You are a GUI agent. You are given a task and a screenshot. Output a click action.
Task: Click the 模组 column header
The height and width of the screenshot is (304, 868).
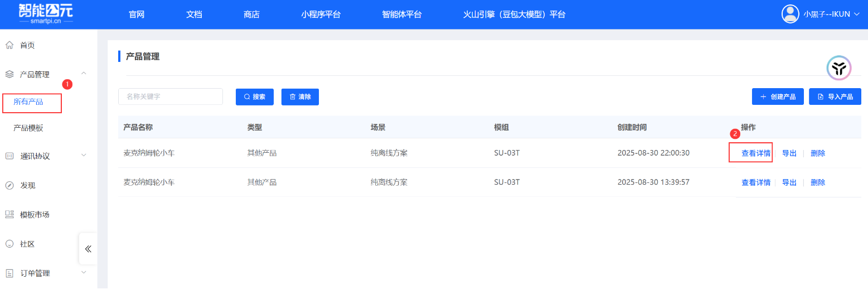pos(501,127)
